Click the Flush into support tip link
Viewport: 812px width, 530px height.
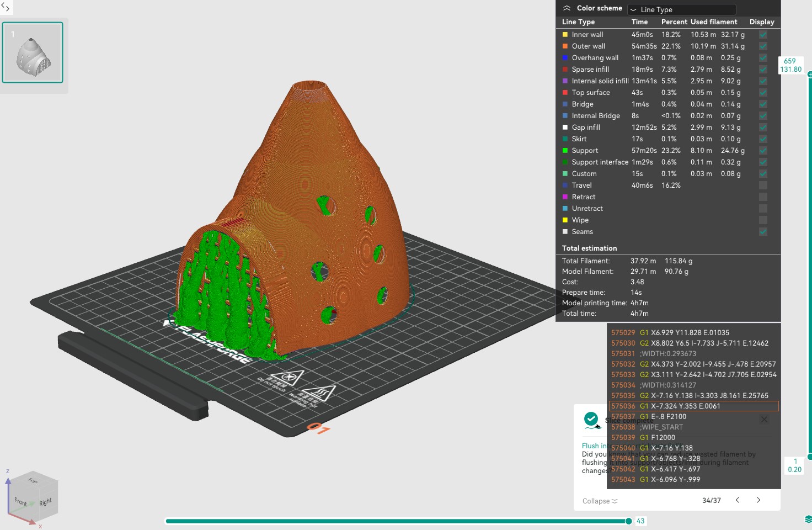coord(594,446)
